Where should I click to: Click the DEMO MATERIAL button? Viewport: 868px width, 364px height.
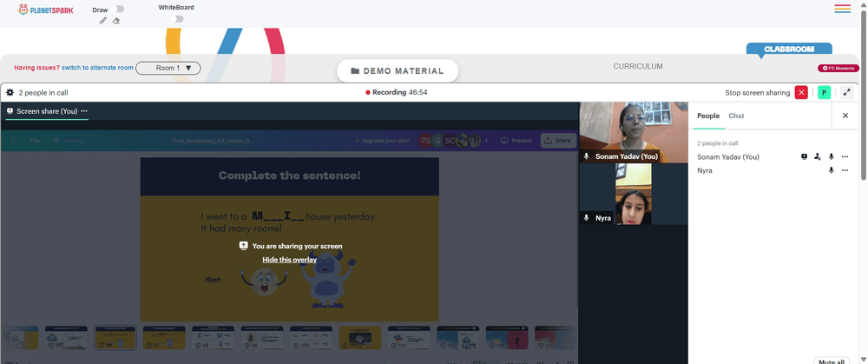[x=398, y=71]
